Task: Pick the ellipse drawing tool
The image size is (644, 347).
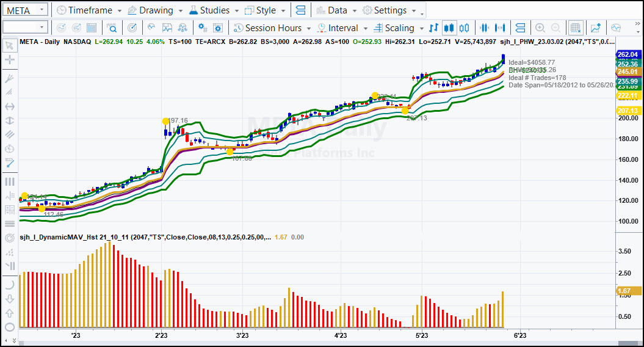Action: (9, 327)
